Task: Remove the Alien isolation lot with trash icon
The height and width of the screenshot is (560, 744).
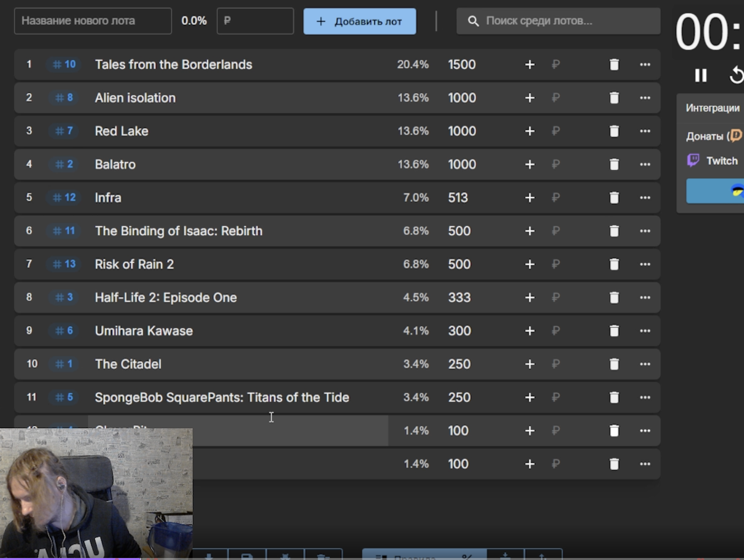Action: (614, 98)
